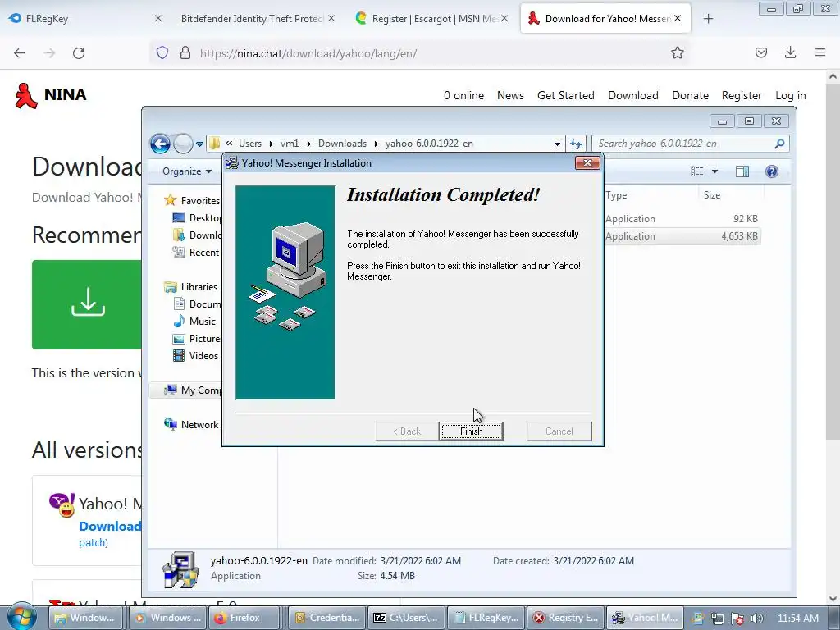840x630 pixels.
Task: Open Explorer recent locations dropdown arrow
Action: coord(199,144)
